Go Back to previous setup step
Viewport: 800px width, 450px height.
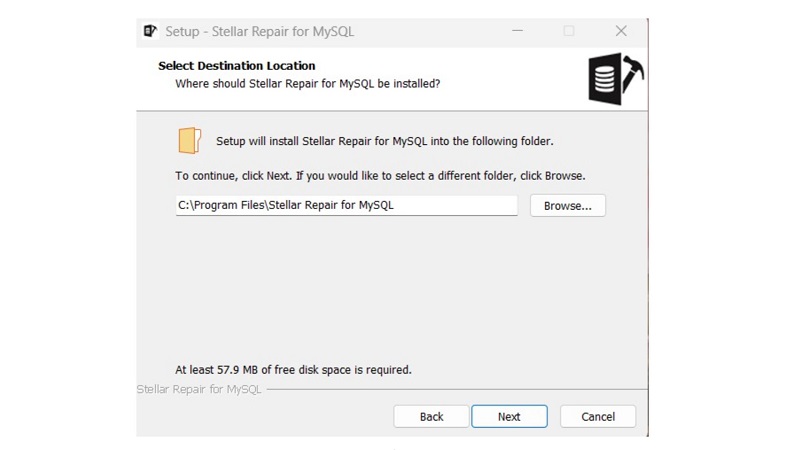click(431, 416)
